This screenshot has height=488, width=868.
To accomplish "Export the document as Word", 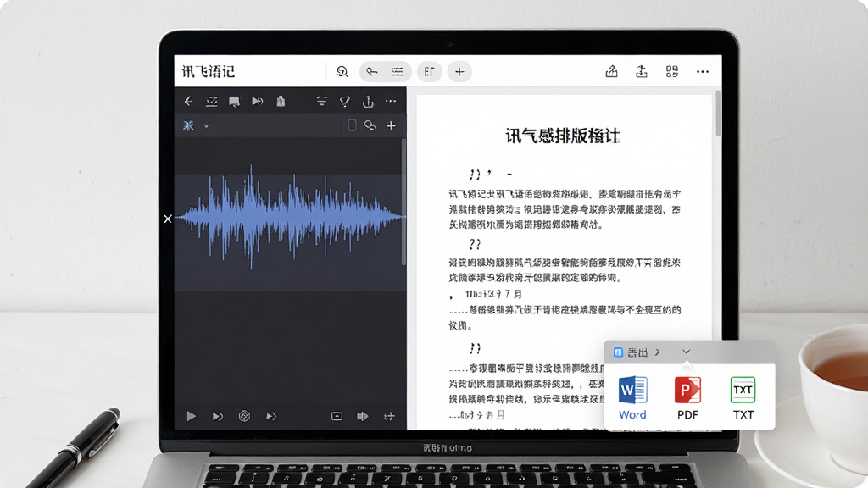I will (x=632, y=398).
